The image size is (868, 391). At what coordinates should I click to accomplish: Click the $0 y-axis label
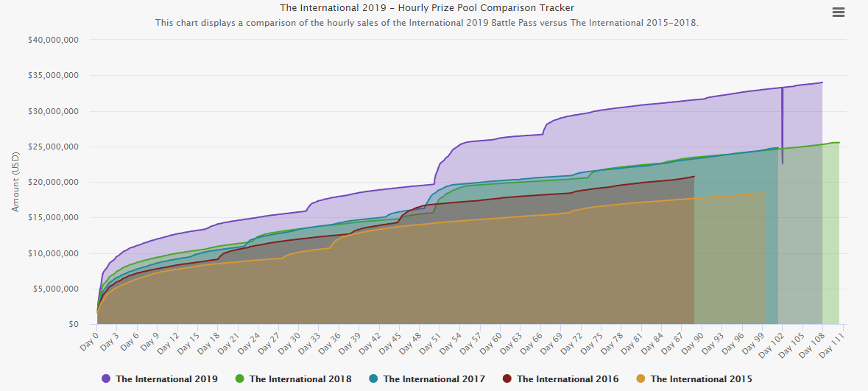coord(73,324)
